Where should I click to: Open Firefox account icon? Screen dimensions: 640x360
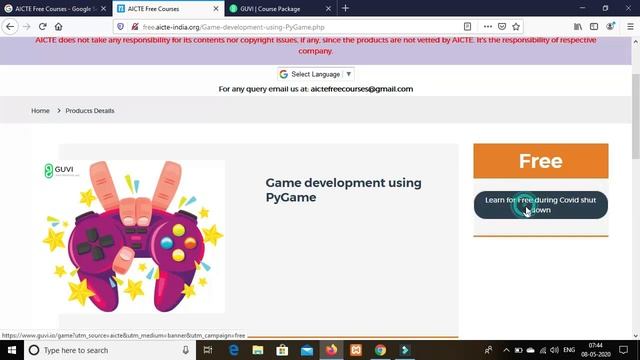click(611, 27)
